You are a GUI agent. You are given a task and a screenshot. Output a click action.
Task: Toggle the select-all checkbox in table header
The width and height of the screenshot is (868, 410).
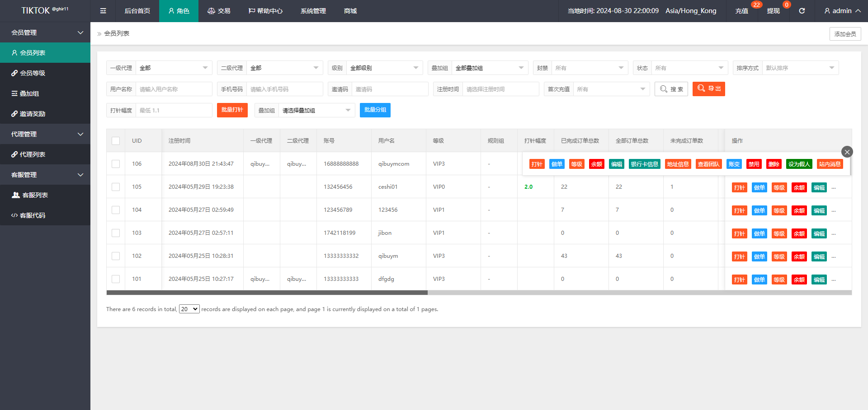tap(116, 141)
